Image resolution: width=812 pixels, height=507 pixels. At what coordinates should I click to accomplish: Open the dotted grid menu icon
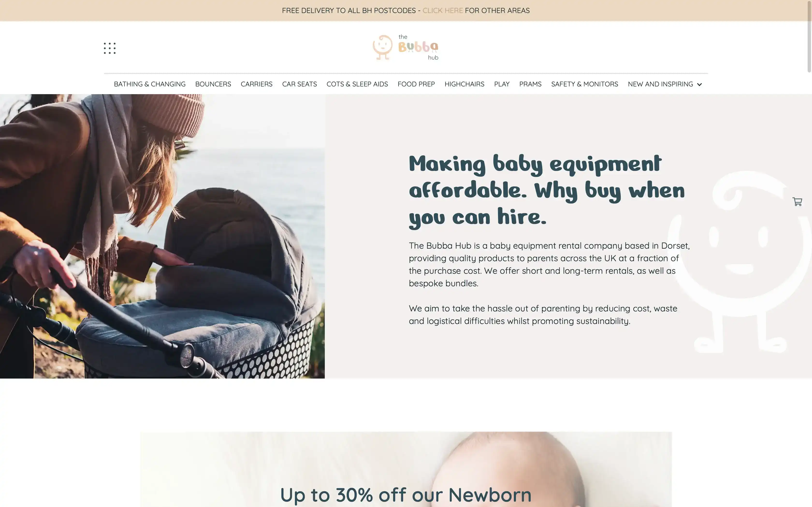click(110, 48)
